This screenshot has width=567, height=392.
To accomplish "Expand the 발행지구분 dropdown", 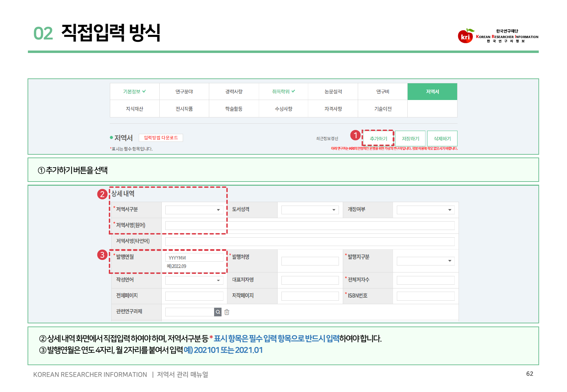I will point(425,261).
